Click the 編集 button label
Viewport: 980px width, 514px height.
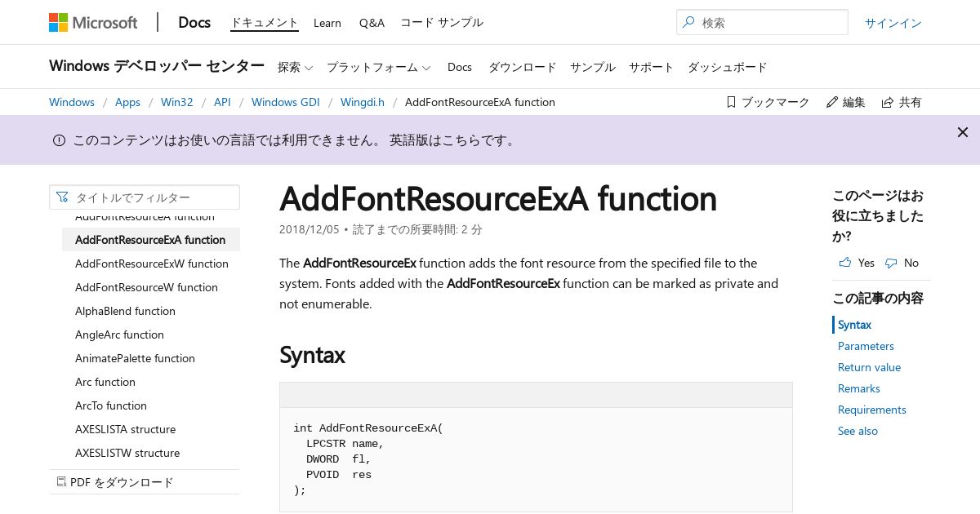point(854,102)
